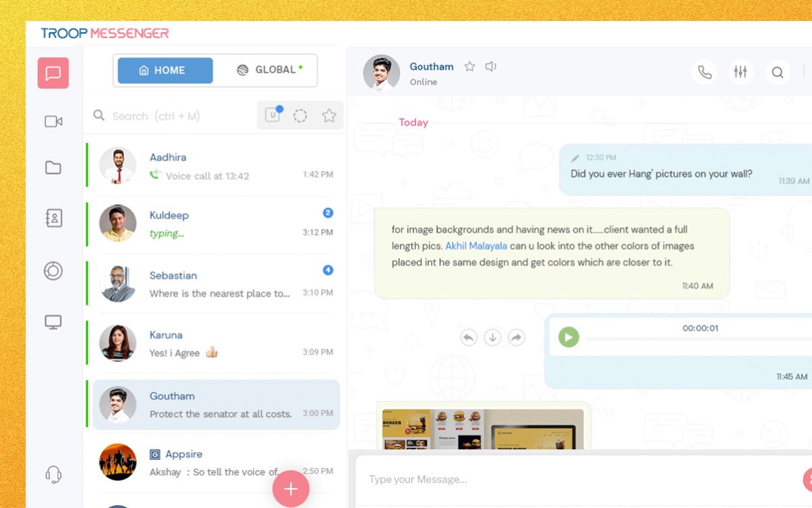Screen dimensions: 812x508
Task: Search within chat using magnifier icon
Action: [777, 73]
